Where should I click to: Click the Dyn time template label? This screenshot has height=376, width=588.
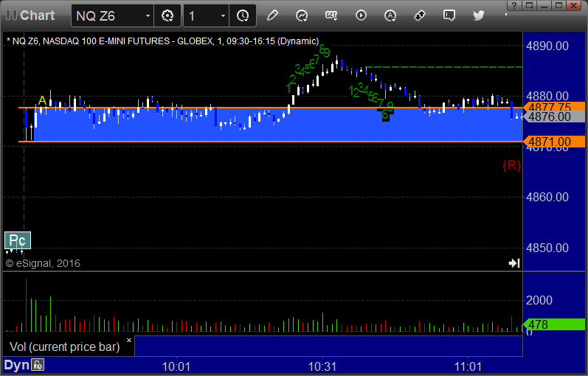click(16, 364)
